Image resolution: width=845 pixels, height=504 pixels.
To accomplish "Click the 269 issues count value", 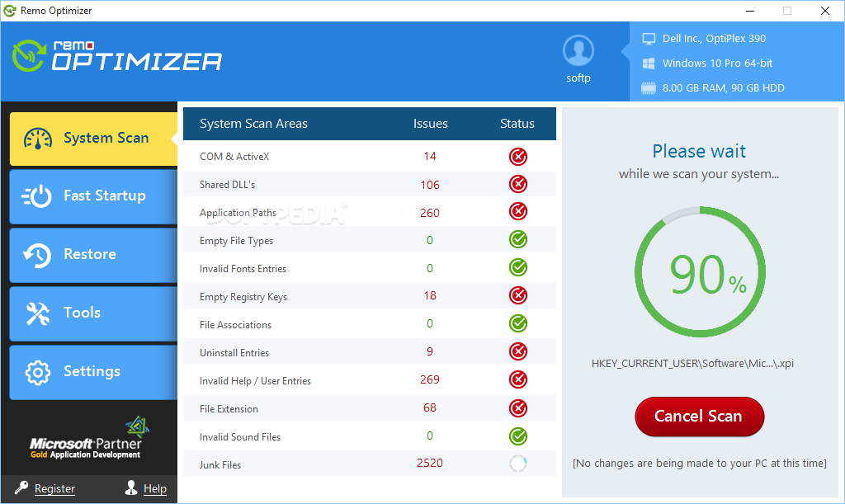I will (429, 379).
